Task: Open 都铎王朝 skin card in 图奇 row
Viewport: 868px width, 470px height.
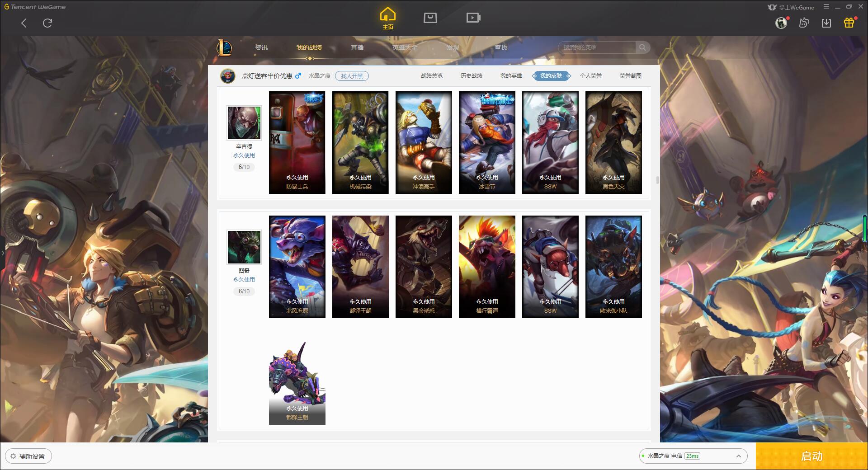Action: click(360, 267)
